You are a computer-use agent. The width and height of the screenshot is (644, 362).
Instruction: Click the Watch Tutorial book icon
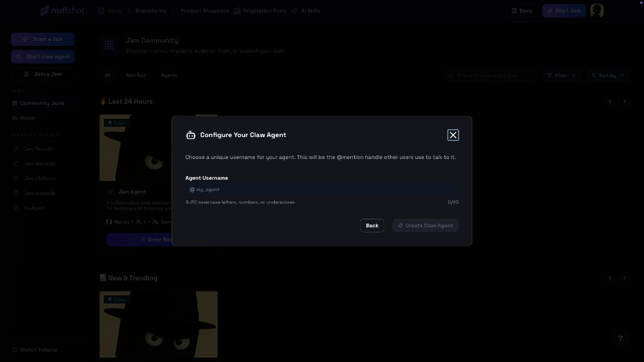(15, 349)
